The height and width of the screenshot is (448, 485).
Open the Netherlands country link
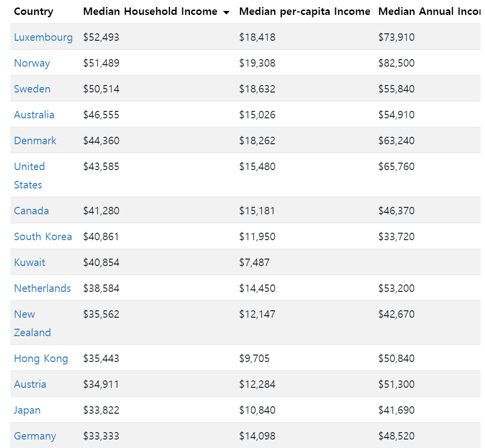tap(42, 288)
